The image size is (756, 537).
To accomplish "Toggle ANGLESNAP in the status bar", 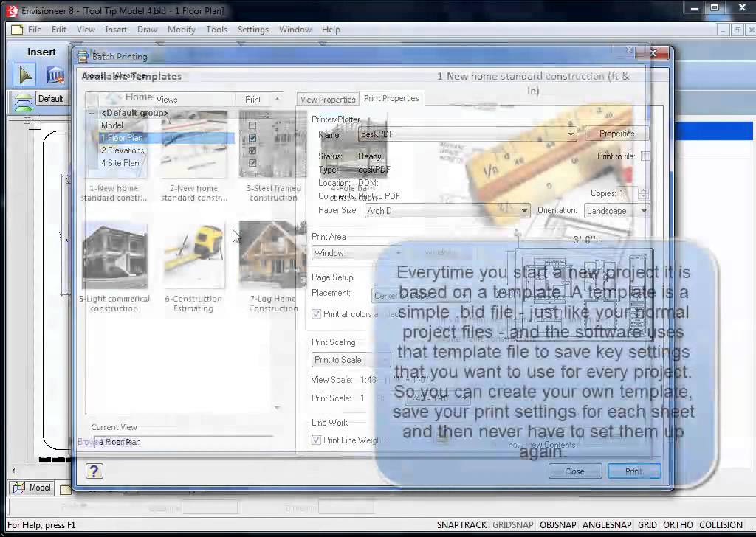I will tap(607, 525).
